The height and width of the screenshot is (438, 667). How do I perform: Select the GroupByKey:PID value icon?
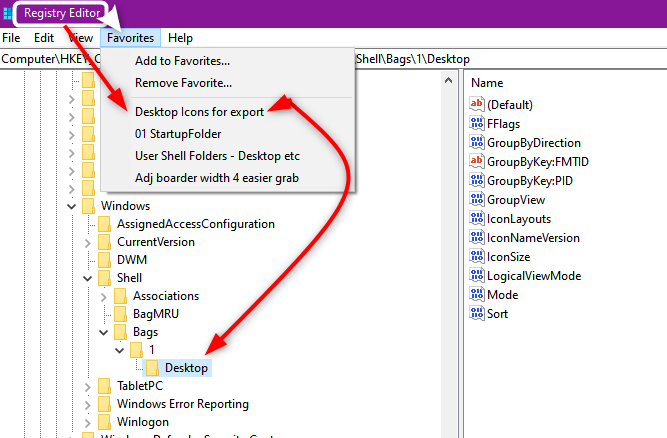click(477, 180)
